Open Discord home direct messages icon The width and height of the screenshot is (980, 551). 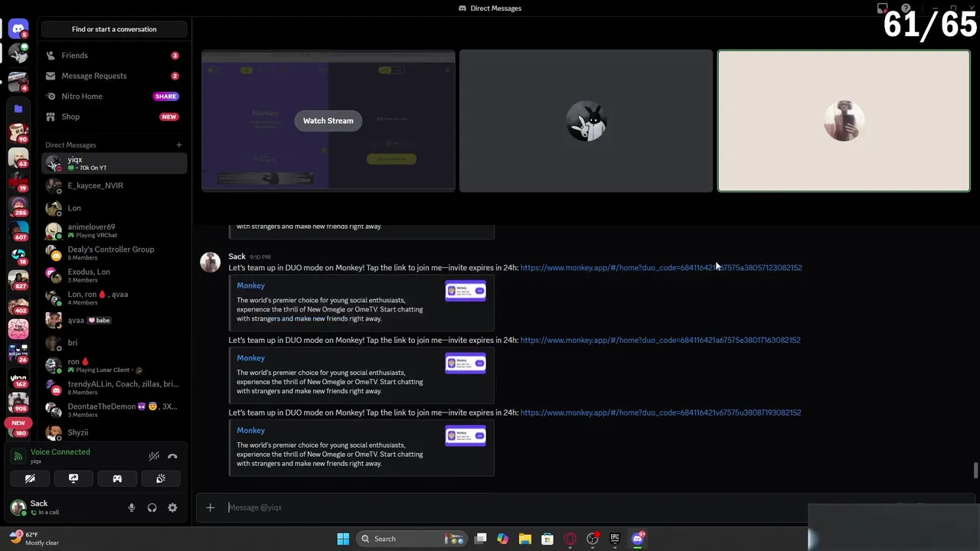(18, 29)
